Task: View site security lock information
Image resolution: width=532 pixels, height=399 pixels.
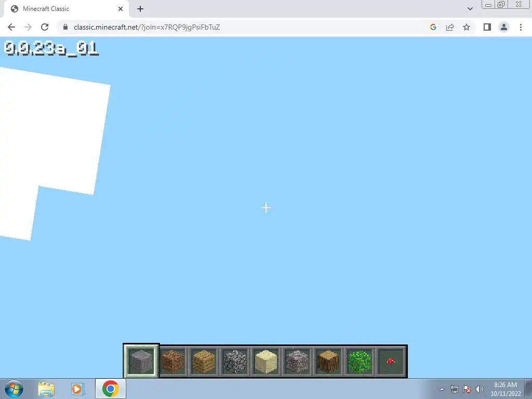Action: click(x=65, y=27)
